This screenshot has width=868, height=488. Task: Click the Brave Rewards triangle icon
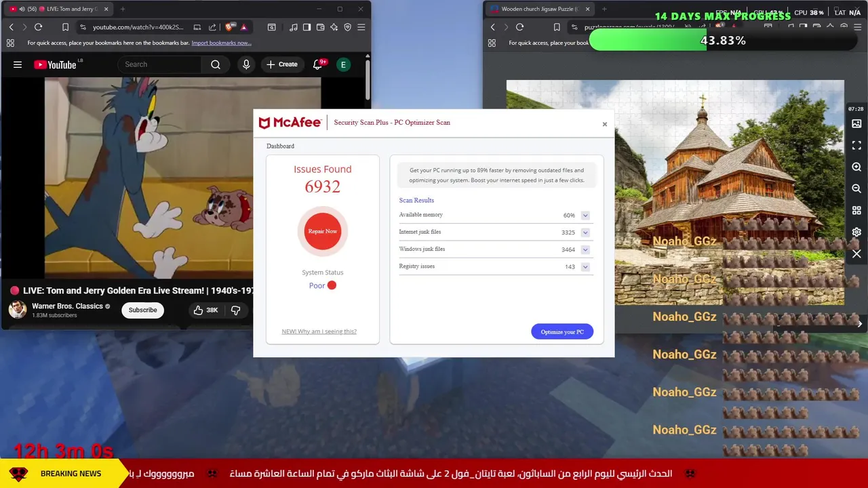click(243, 27)
